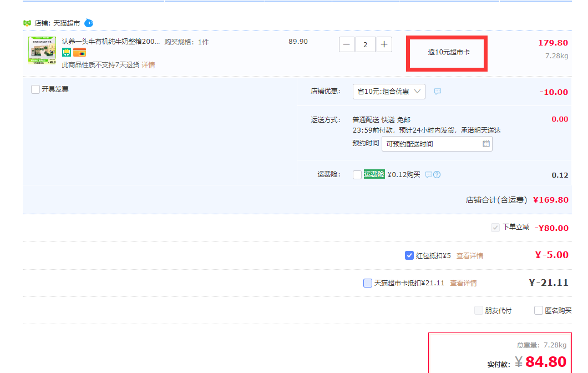Click the calendar icon in delivery time field
Viewport: 588px width, 373px height.
[486, 144]
